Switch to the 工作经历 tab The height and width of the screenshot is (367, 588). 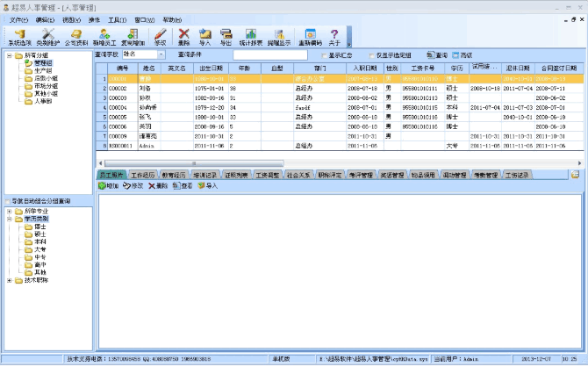tap(142, 175)
